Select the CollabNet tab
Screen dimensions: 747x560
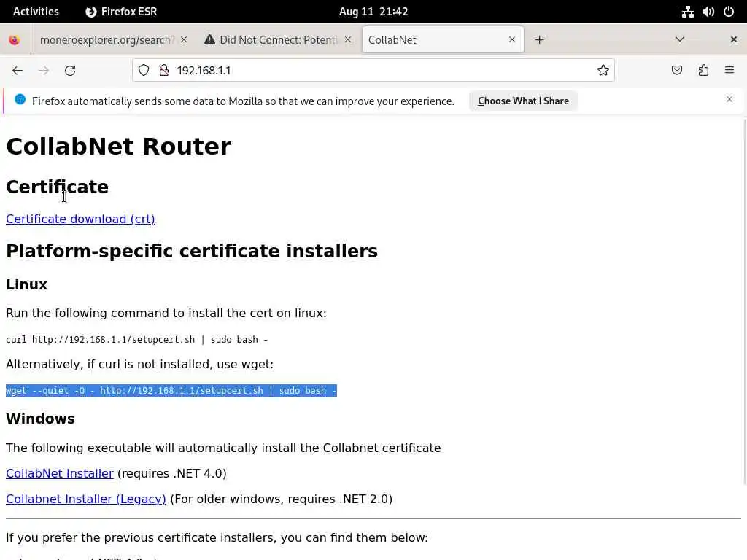(443, 40)
